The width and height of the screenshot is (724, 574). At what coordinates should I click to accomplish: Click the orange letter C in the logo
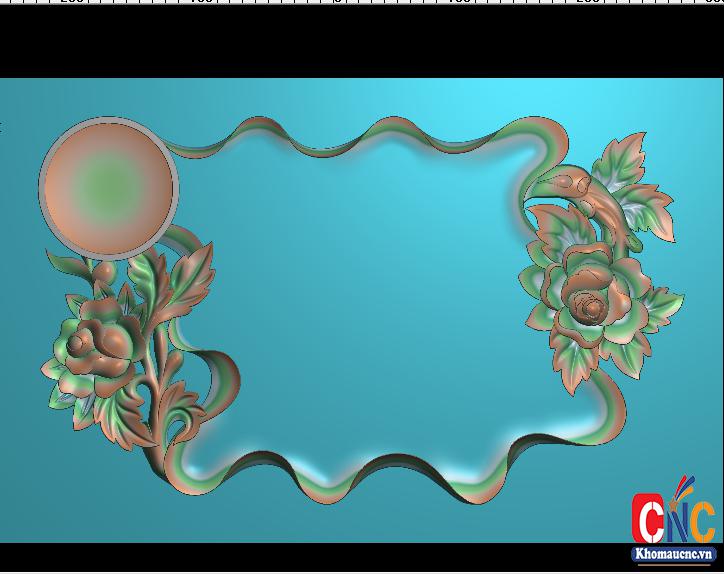point(701,521)
